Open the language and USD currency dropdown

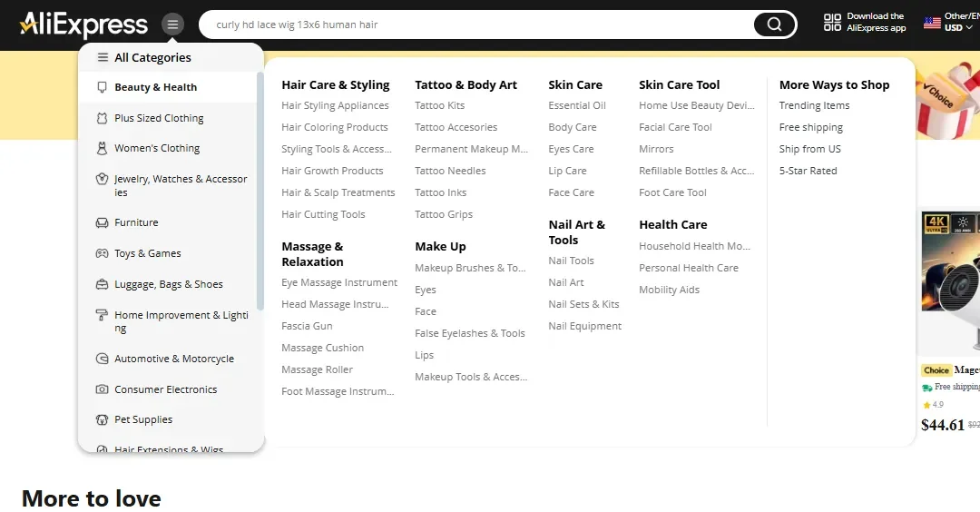[951, 23]
